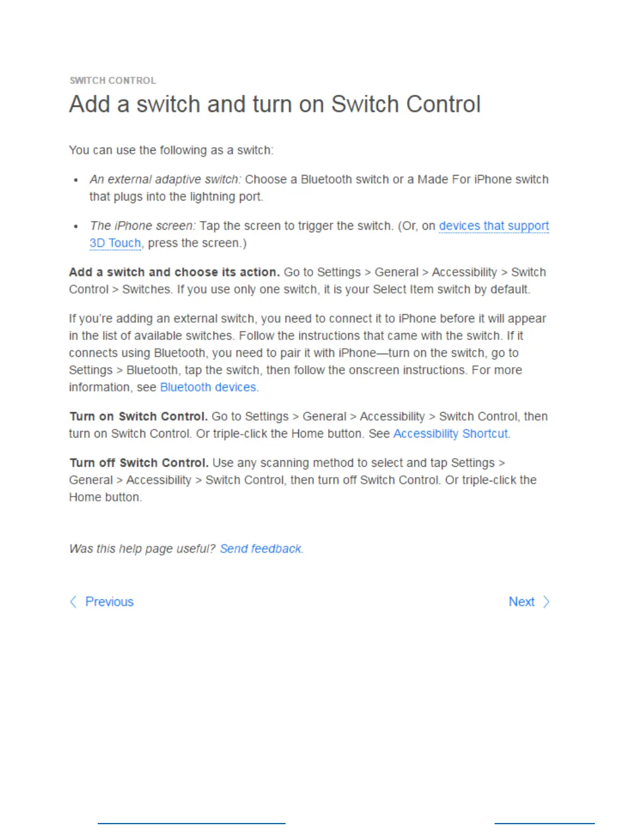The image size is (621, 840).
Task: Click the 'Add a switch and turn on Switch Control' heading
Action: click(275, 104)
